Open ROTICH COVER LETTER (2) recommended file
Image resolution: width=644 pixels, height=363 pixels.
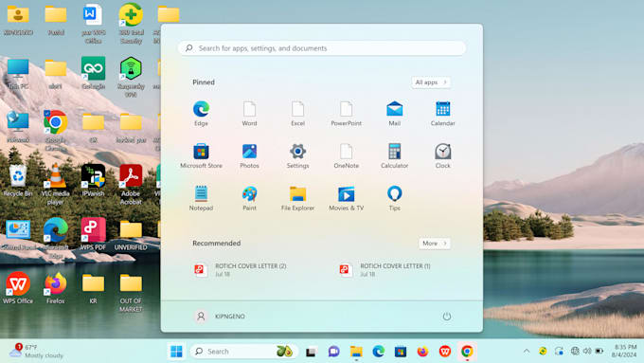point(241,270)
